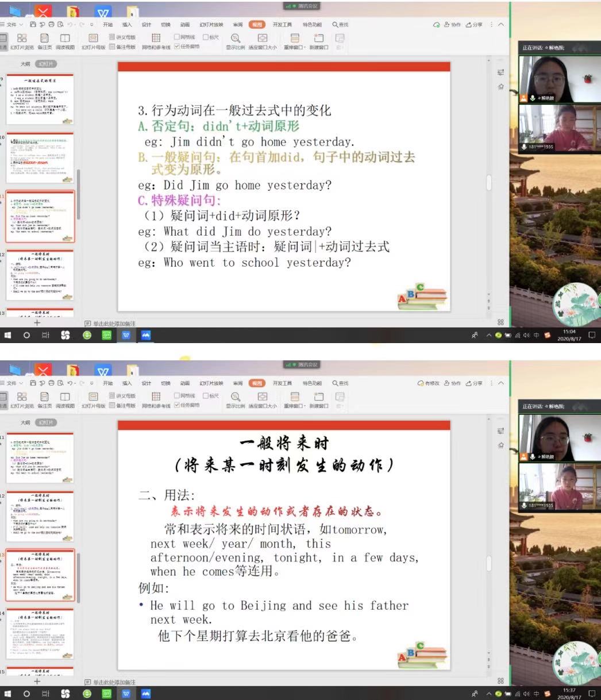This screenshot has width=601, height=700.
Task: Uncheck 任务窗格 checkbox in the upper ribbon
Action: tap(177, 47)
